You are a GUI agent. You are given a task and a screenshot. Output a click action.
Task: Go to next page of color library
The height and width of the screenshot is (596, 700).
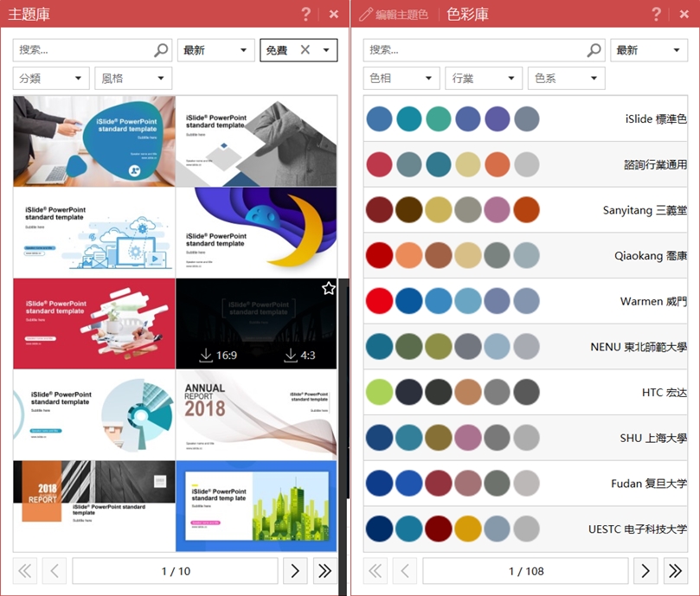click(x=645, y=571)
